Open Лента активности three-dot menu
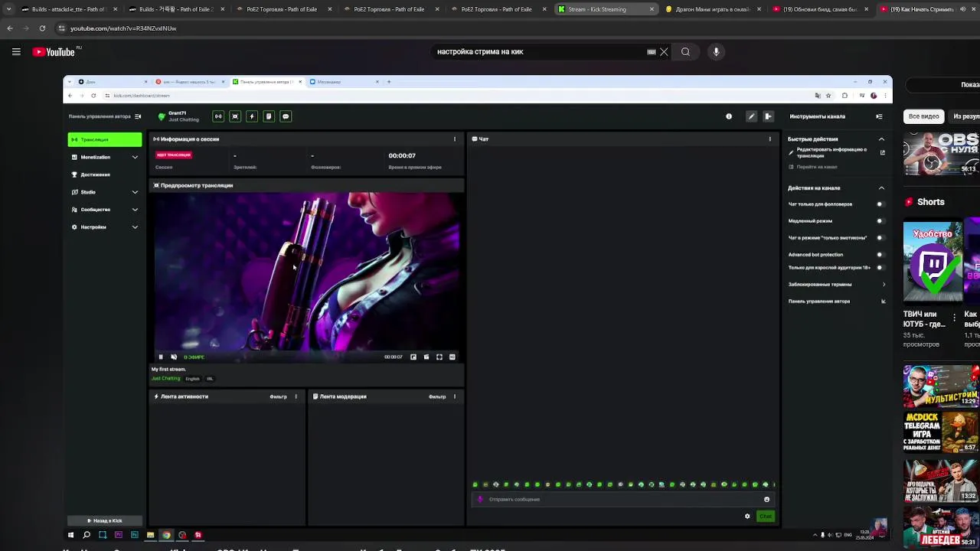 tap(296, 397)
